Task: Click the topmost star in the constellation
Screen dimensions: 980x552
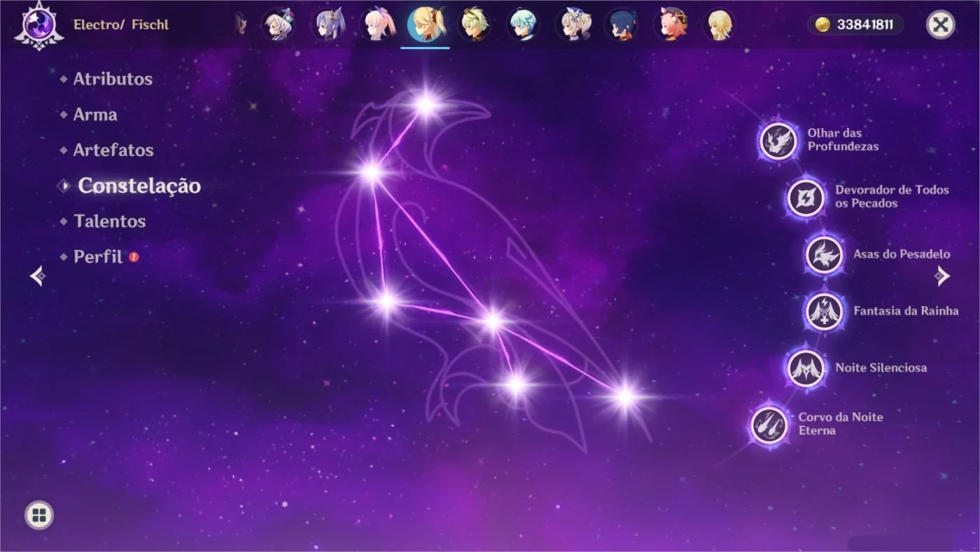Action: pos(426,106)
